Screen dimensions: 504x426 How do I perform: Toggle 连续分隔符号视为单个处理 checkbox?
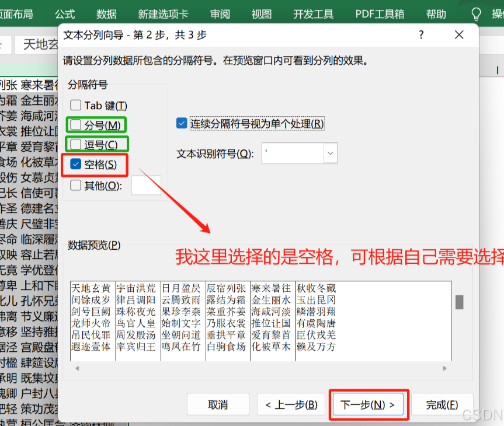(182, 123)
